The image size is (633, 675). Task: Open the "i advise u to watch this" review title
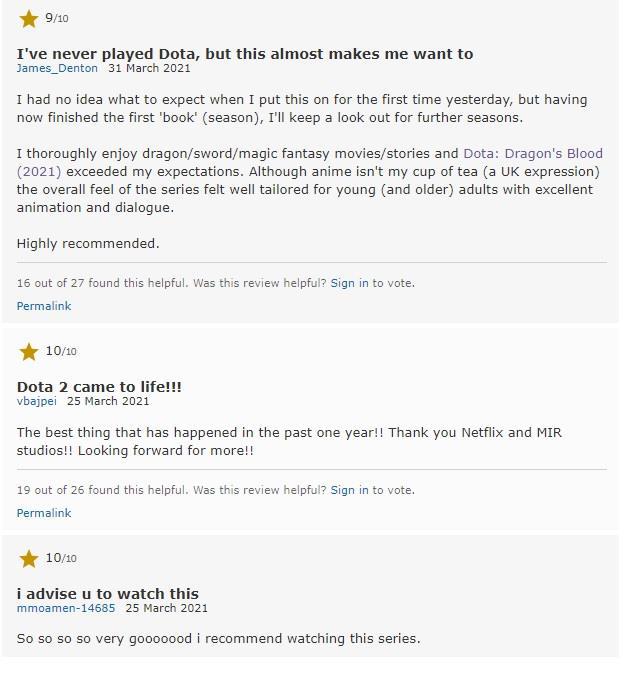108,593
